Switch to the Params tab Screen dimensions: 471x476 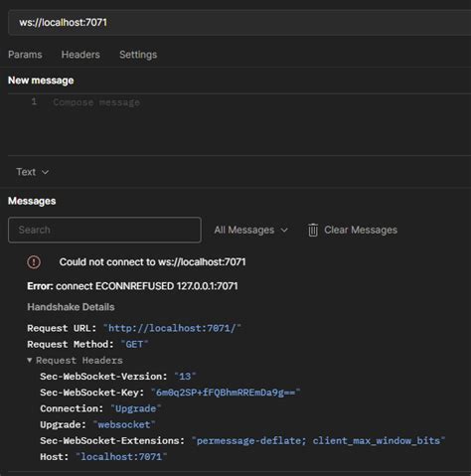(25, 55)
